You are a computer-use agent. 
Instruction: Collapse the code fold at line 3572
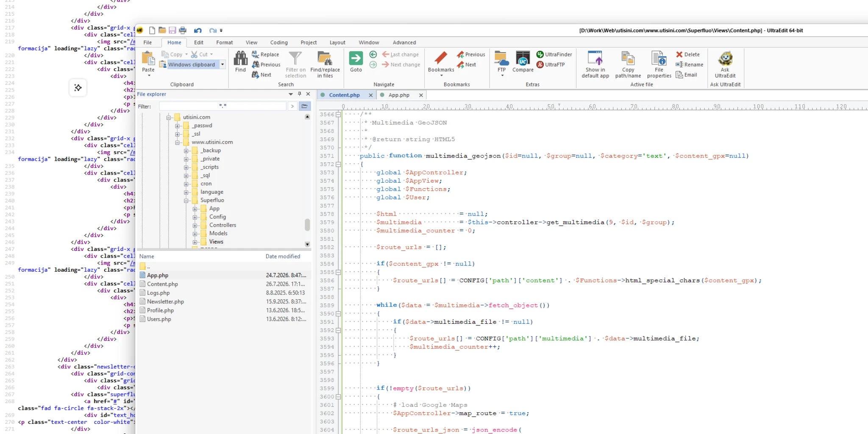[338, 164]
